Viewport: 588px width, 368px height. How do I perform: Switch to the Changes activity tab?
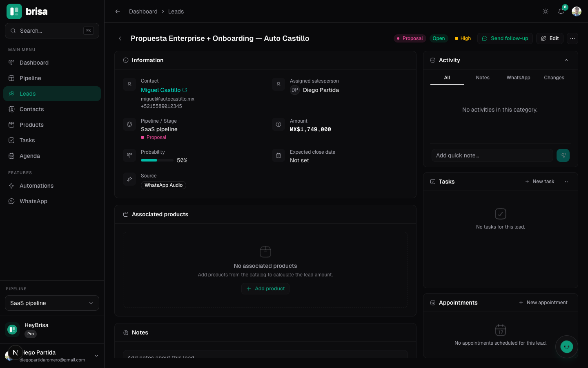(x=554, y=78)
